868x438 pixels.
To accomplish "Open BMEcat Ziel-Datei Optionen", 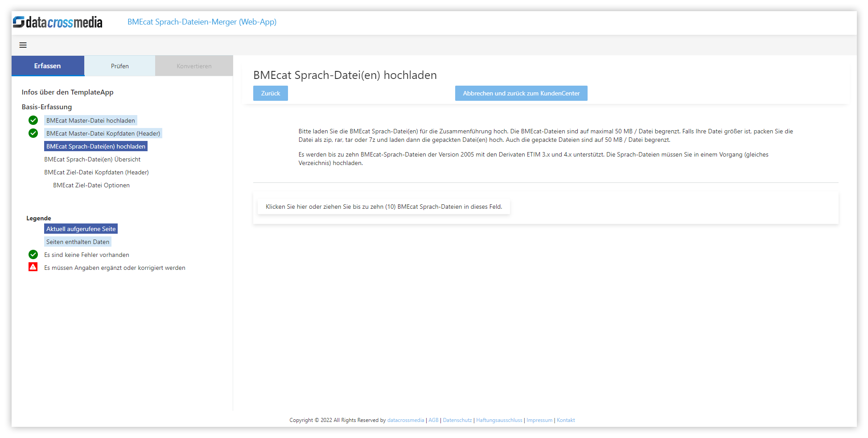I will point(91,185).
